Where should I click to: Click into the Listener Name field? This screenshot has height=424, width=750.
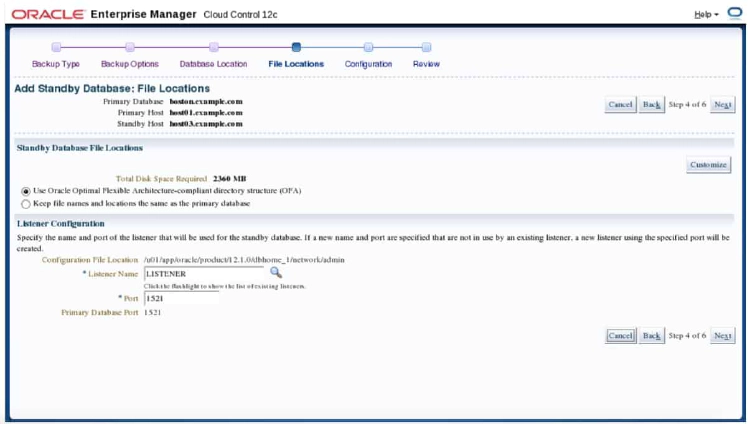pyautogui.click(x=204, y=274)
